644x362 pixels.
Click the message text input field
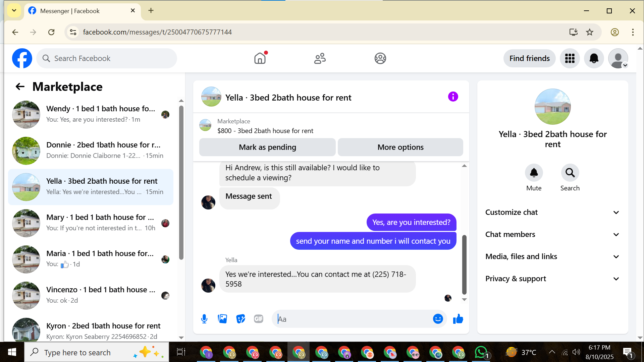pos(352,319)
